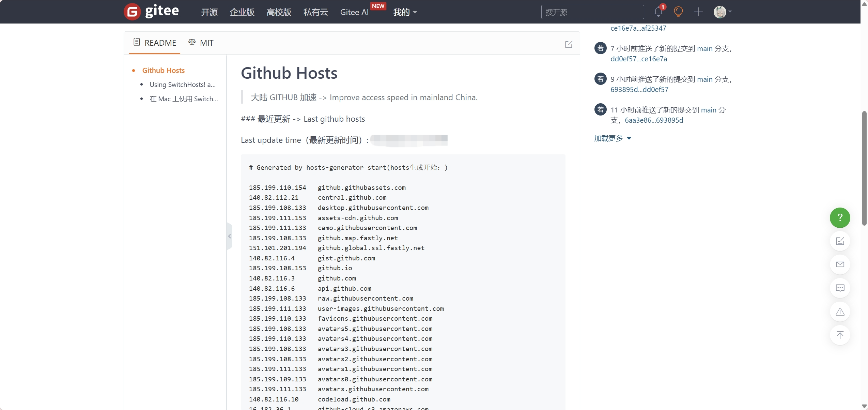Click user avatar in 7 小时前 entry
The image size is (868, 410).
[x=600, y=48]
